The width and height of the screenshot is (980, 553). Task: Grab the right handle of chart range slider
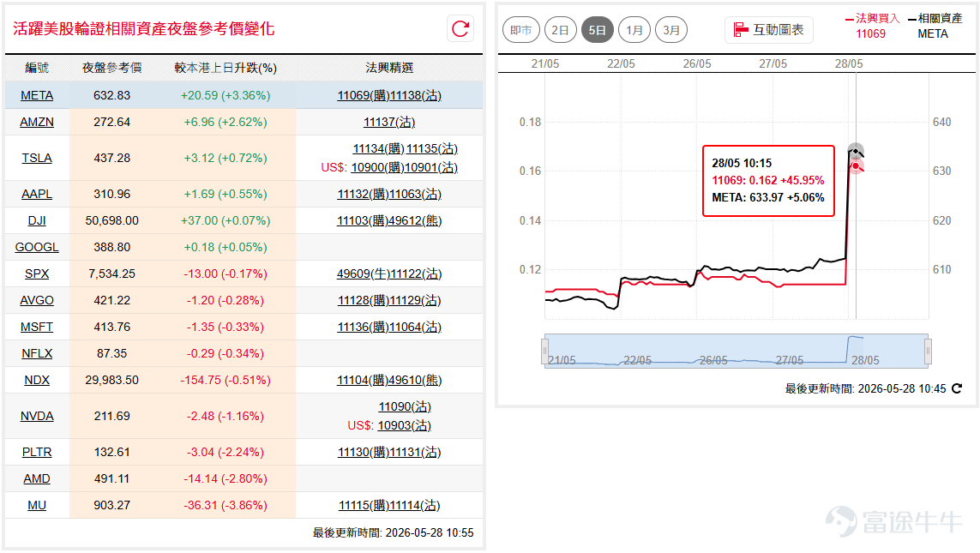pyautogui.click(x=928, y=351)
